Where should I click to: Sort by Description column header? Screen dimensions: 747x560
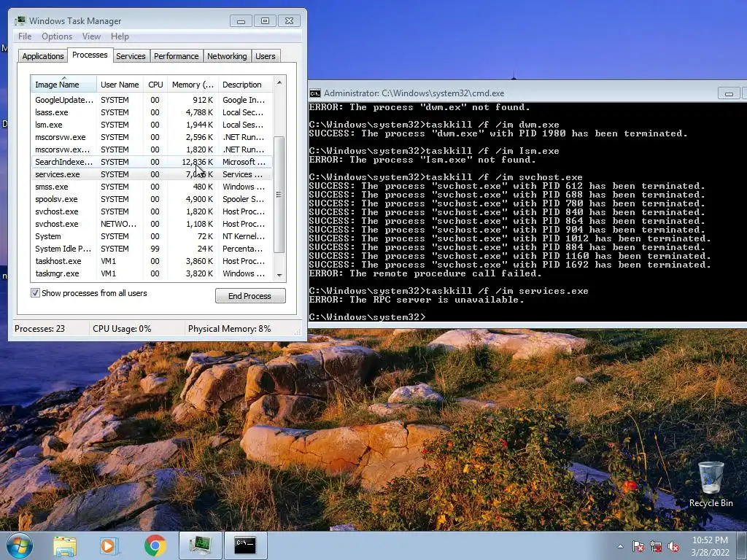click(245, 85)
